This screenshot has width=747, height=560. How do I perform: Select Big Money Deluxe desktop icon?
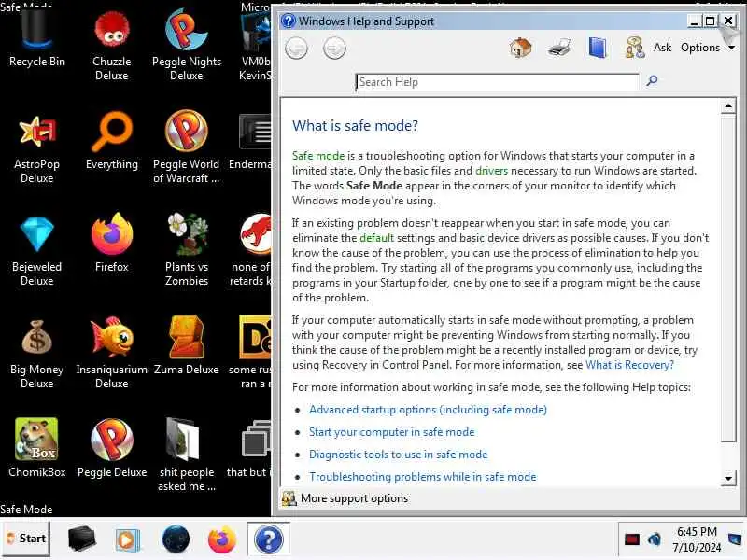(36, 354)
